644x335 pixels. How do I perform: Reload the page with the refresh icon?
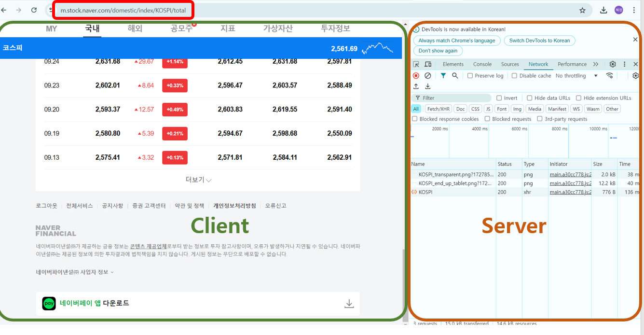click(x=34, y=10)
